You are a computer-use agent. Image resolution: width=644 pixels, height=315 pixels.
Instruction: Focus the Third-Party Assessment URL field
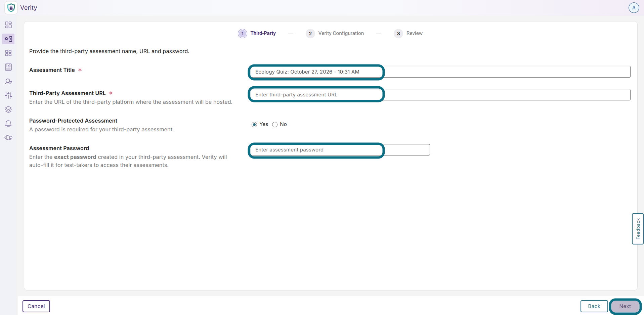click(x=440, y=95)
